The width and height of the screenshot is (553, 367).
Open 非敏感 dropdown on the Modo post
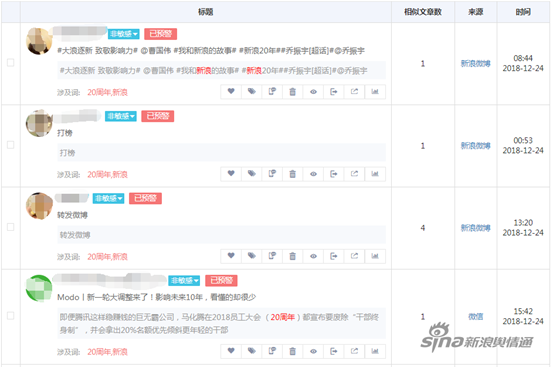tap(184, 281)
